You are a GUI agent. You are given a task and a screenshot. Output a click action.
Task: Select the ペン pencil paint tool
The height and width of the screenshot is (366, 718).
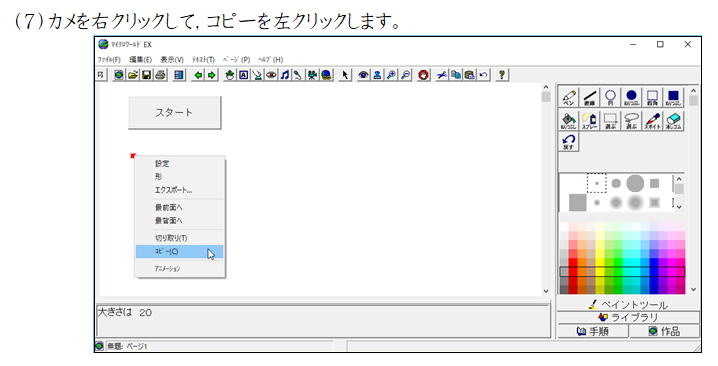point(569,98)
